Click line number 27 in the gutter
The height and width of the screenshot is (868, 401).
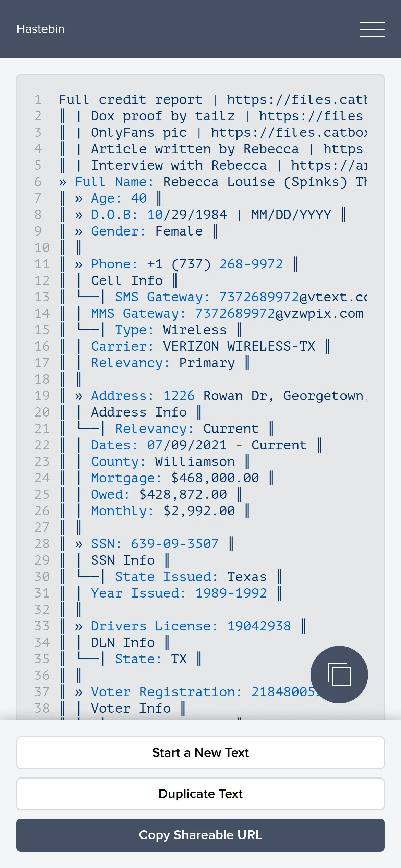[x=42, y=527]
